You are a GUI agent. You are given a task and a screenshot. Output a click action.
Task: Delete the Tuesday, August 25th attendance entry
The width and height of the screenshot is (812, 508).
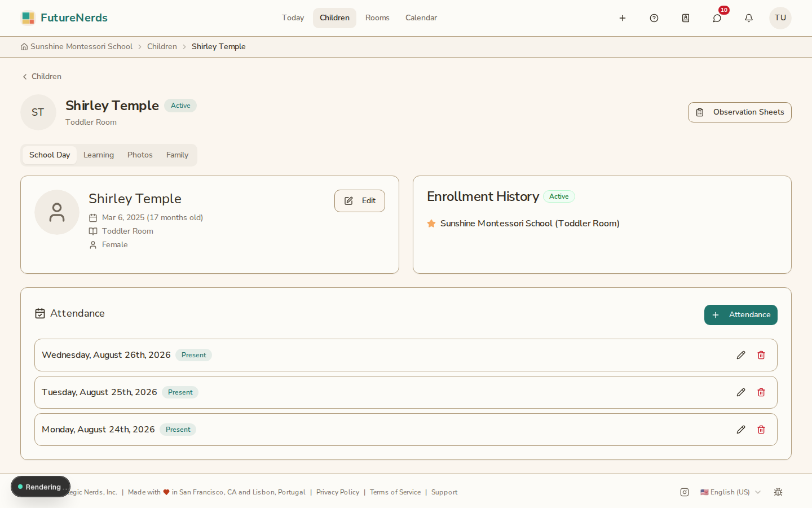pos(761,392)
